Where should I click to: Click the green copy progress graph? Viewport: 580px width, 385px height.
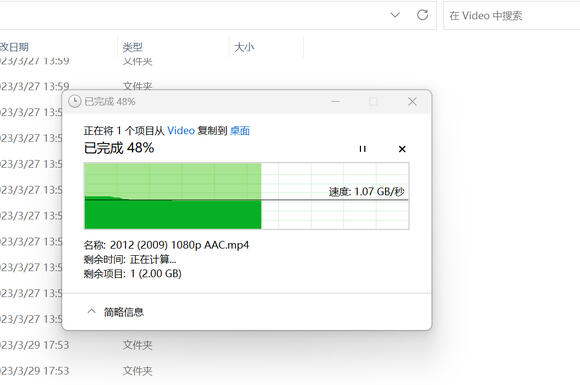[x=246, y=196]
